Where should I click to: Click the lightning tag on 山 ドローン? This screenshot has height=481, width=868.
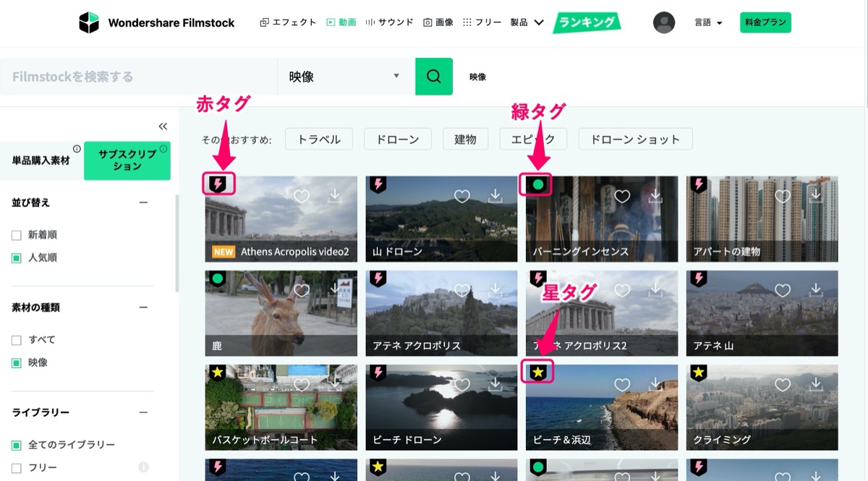(x=378, y=184)
